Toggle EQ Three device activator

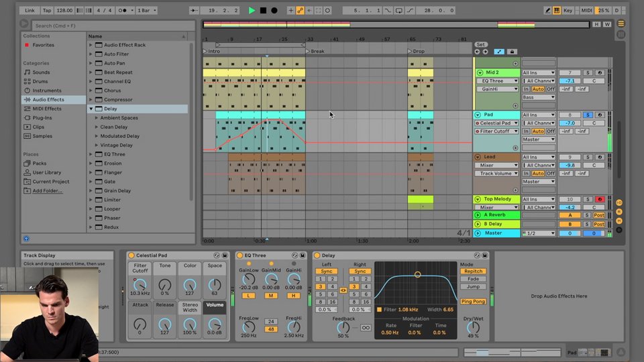240,255
